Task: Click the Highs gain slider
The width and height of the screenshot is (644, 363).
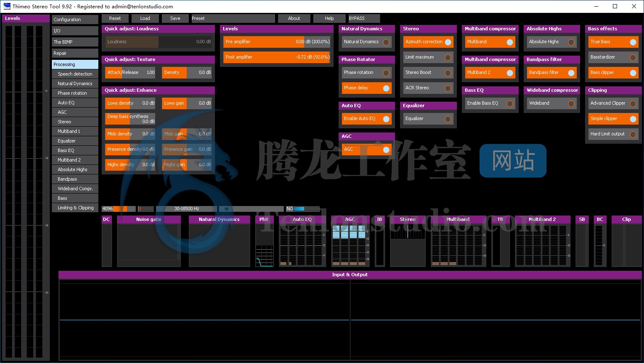Action: point(187,165)
